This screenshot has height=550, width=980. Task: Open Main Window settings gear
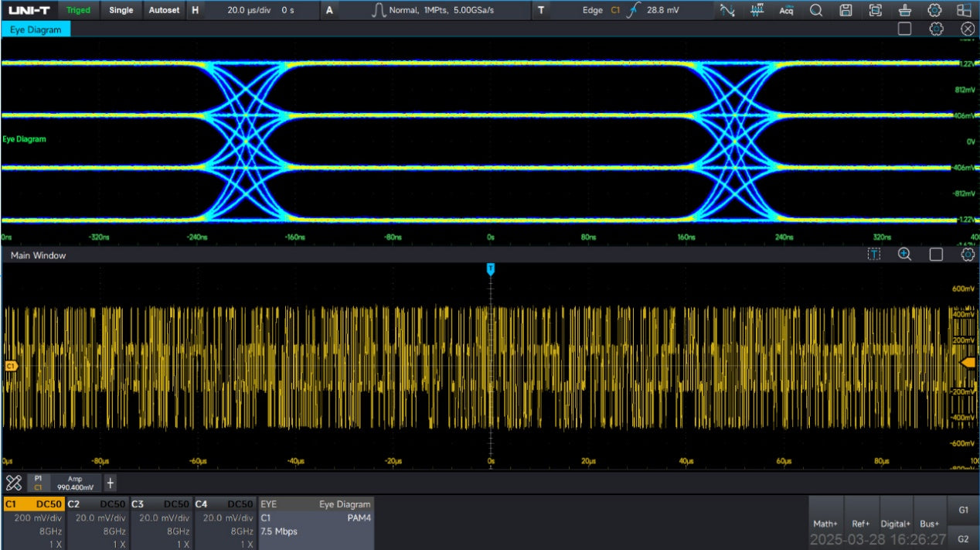click(x=966, y=255)
